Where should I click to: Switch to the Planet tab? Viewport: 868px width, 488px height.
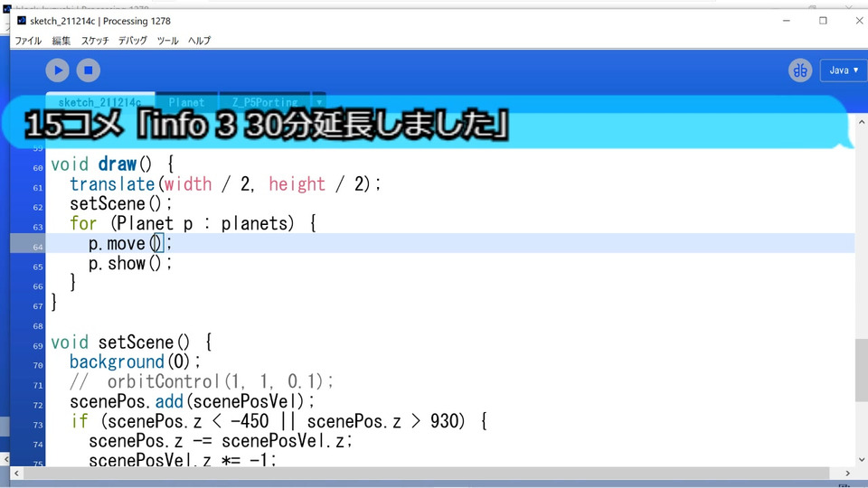point(186,102)
